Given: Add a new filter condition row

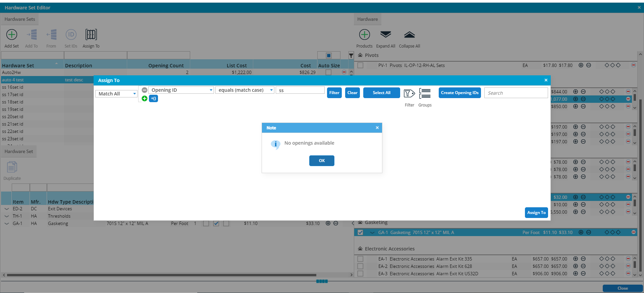Looking at the screenshot, I should pos(145,98).
